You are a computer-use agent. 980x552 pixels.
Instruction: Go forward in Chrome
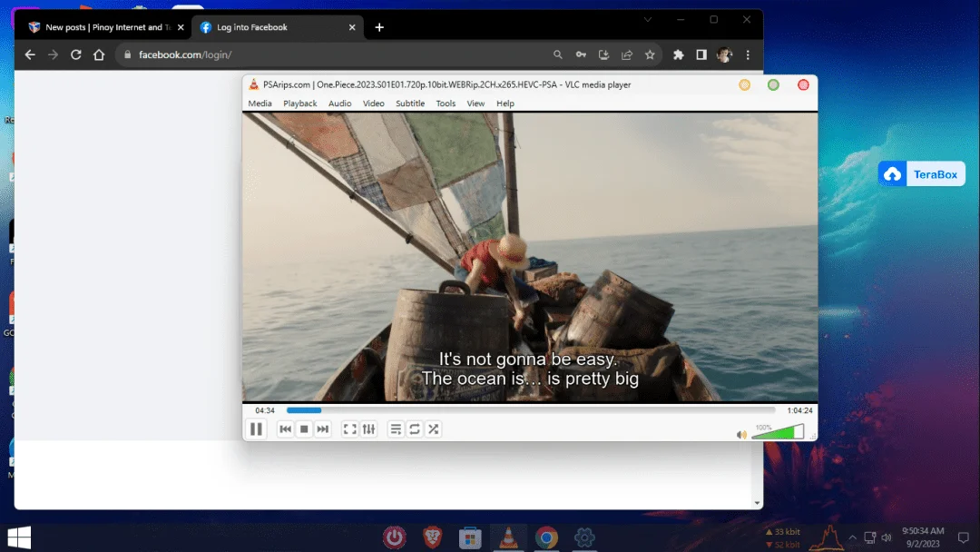[54, 54]
